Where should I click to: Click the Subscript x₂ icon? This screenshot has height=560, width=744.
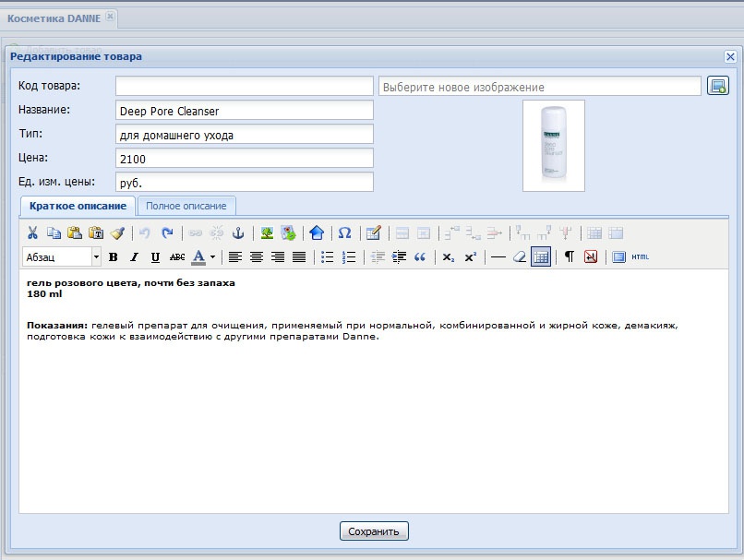tap(449, 257)
